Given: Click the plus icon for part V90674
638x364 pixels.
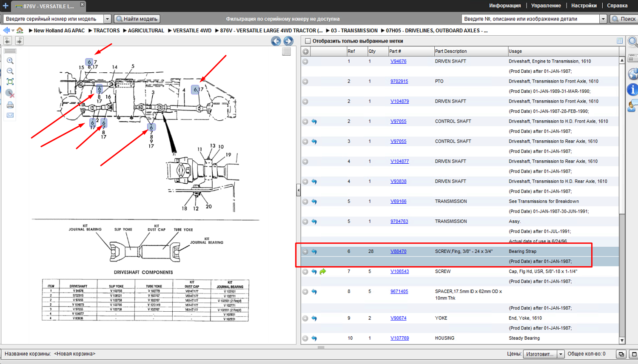Looking at the screenshot, I should coord(305,318).
